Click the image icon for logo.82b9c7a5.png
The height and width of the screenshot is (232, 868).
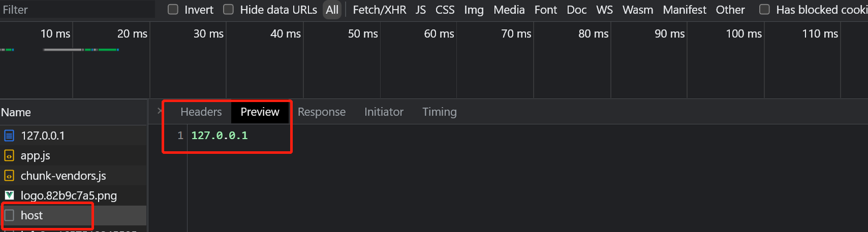coord(9,195)
